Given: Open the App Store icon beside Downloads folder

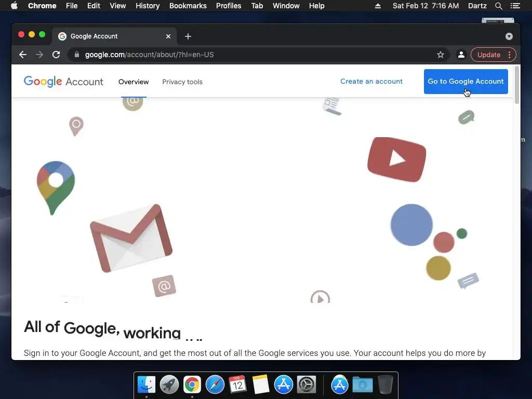Looking at the screenshot, I should (340, 385).
